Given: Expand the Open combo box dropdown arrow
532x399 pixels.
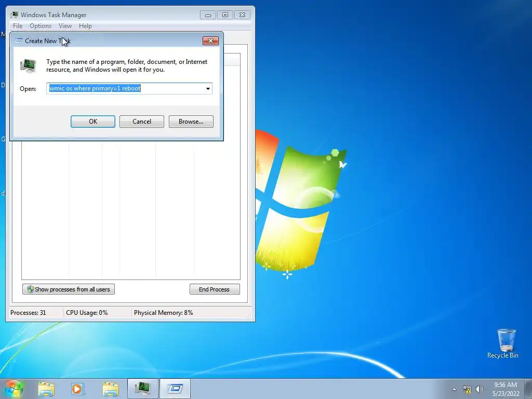Looking at the screenshot, I should click(208, 88).
